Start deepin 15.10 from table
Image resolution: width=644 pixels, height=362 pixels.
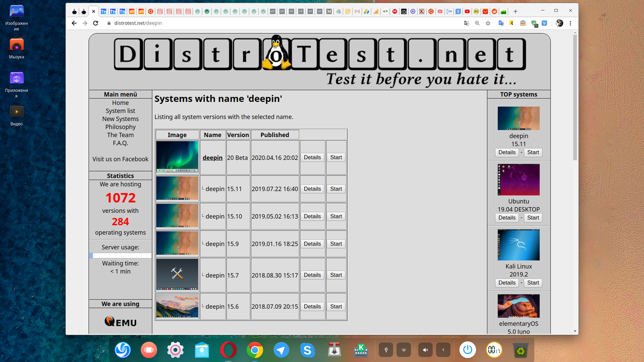[x=336, y=216]
